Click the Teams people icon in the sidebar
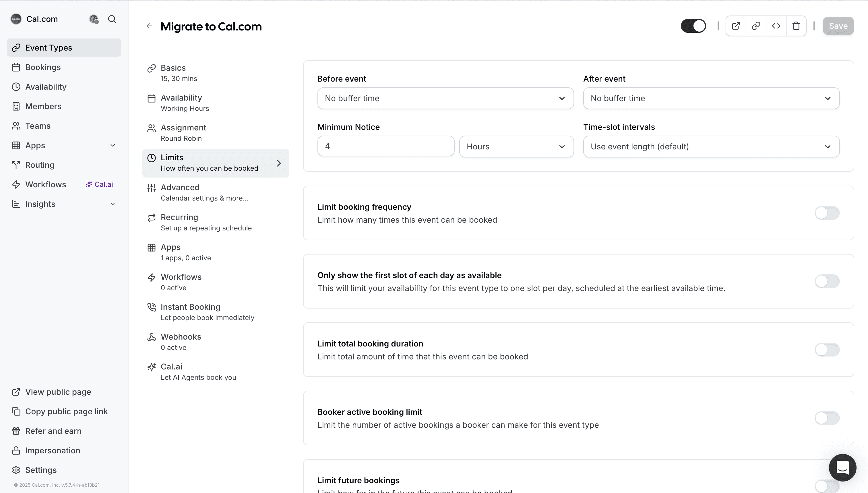Screen dimensions: 868x493 click(16, 126)
